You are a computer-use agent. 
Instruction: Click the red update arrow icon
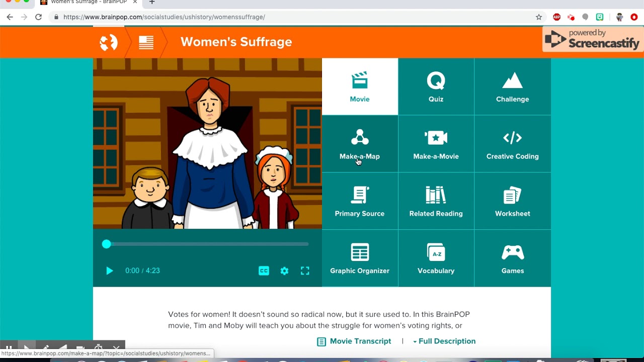(634, 17)
